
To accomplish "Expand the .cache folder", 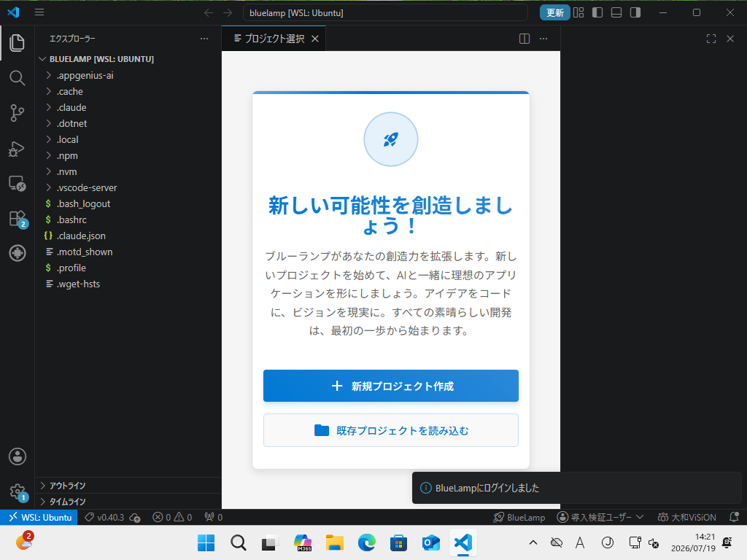I will coord(128,91).
